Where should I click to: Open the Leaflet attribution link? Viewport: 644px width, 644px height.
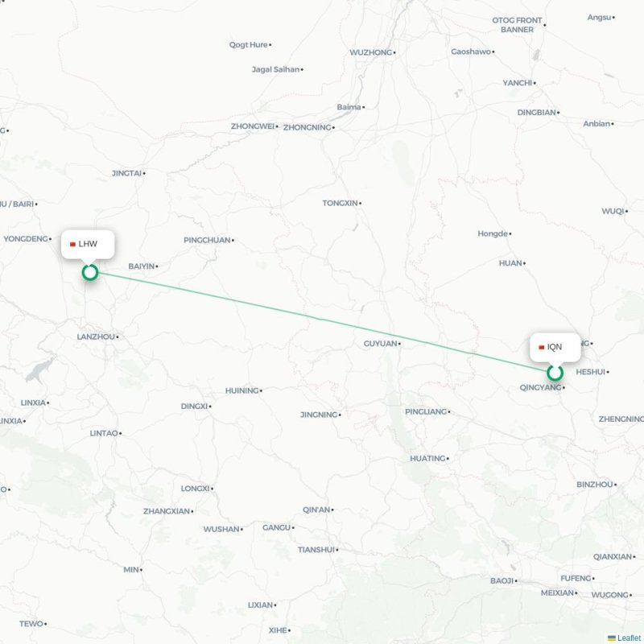[629, 638]
